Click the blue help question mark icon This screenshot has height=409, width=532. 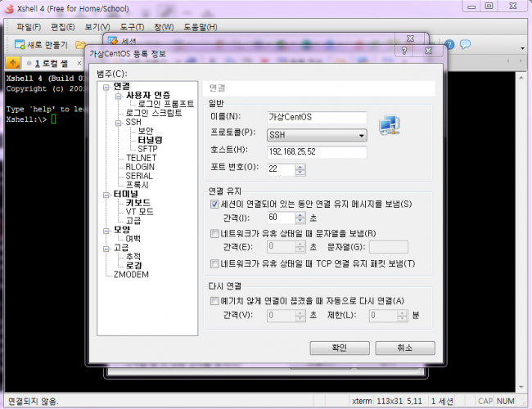click(449, 44)
